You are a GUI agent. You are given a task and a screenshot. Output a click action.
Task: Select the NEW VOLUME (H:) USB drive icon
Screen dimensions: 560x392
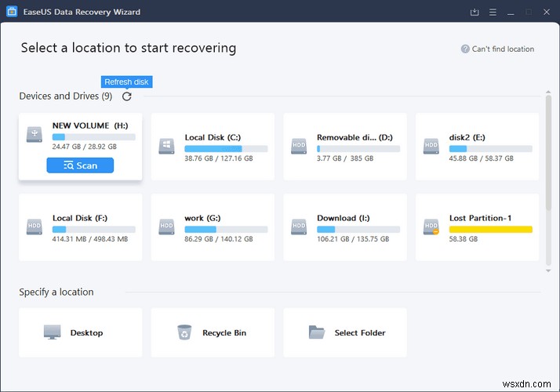34,134
